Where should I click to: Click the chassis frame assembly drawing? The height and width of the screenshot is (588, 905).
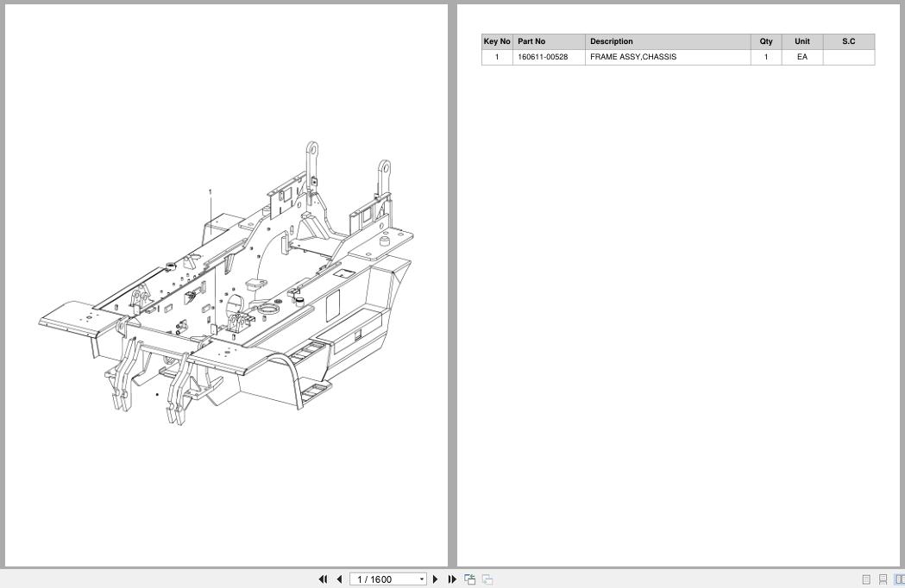point(226,284)
